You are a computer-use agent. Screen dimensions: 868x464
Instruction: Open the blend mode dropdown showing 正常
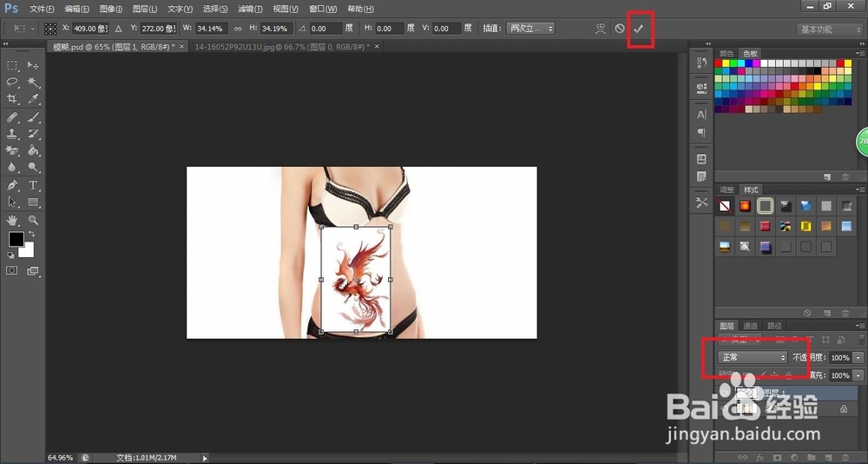point(753,358)
